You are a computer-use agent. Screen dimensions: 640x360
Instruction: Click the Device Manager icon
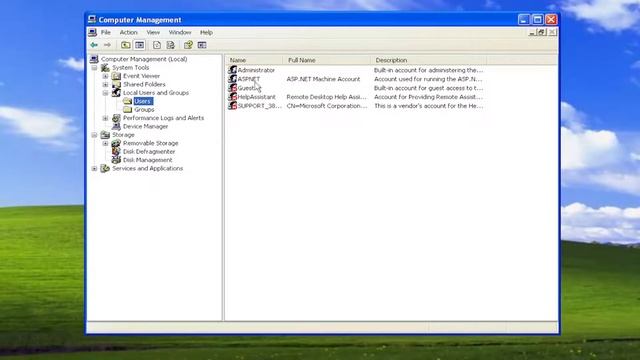pos(116,126)
